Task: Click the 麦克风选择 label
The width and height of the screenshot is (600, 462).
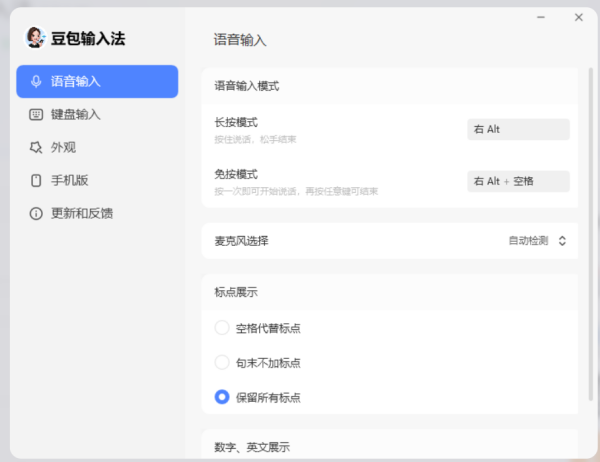Action: coord(241,241)
